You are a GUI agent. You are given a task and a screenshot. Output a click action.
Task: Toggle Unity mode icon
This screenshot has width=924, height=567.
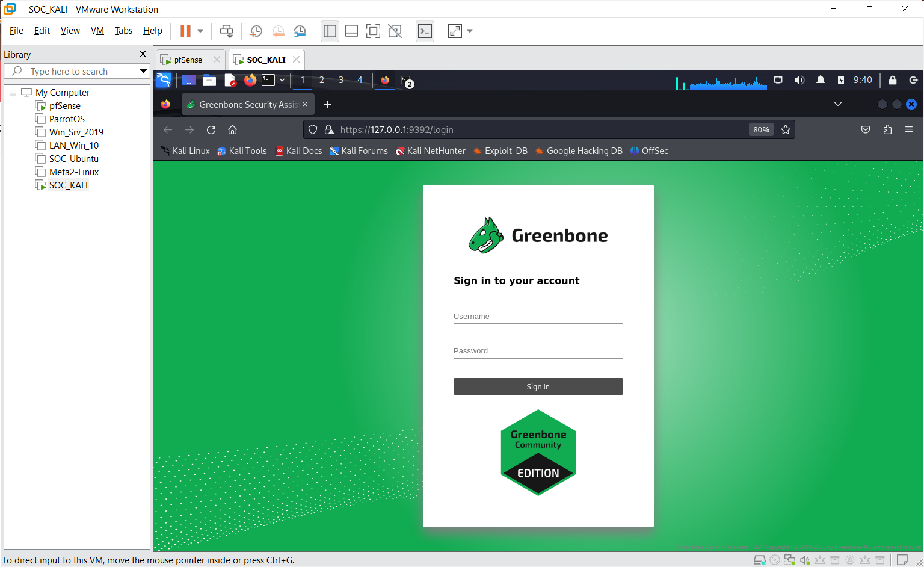click(395, 31)
